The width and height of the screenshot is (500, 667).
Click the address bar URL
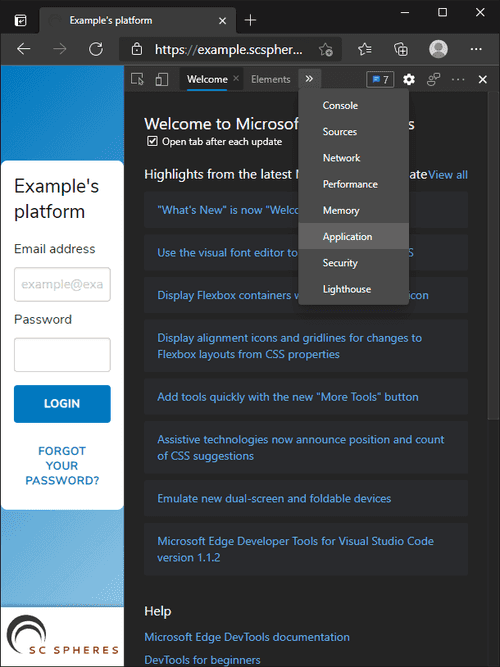[229, 50]
